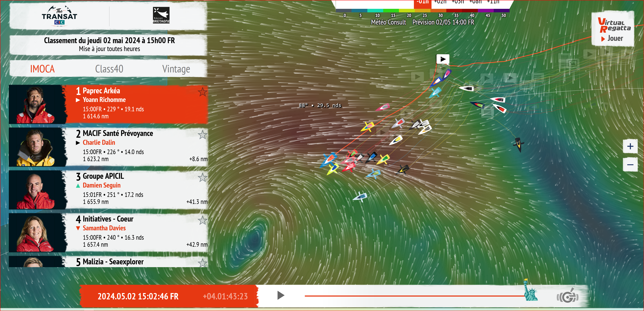The image size is (644, 311).
Task: Select boat name Malizia - Seaexplorer
Action: point(113,262)
